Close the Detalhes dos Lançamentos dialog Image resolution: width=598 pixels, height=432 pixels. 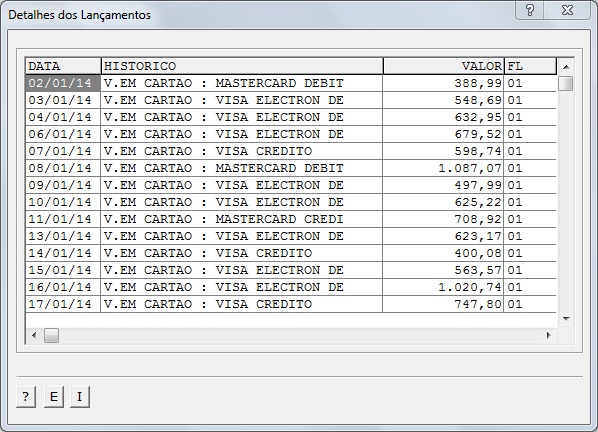pos(567,10)
